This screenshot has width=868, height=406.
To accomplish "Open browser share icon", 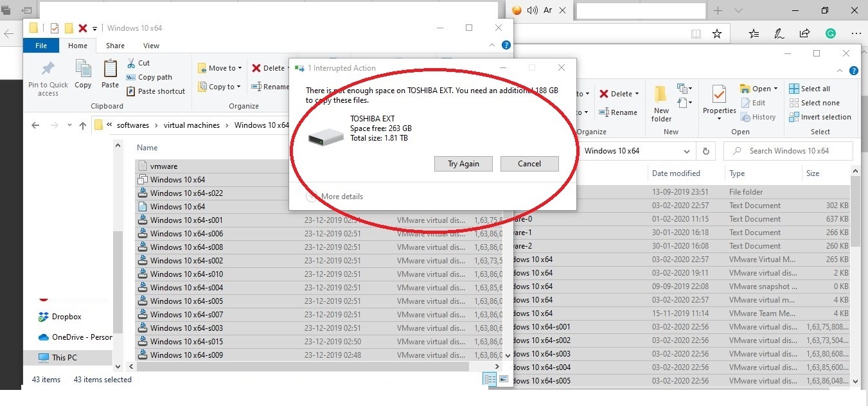I will coord(804,33).
